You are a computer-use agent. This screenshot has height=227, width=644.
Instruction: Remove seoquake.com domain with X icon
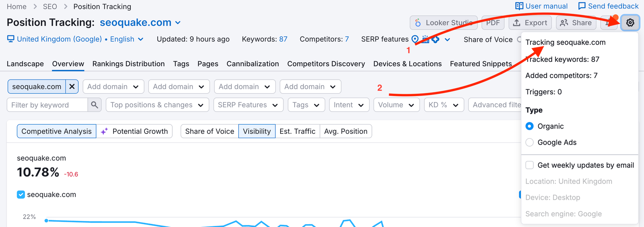click(72, 86)
